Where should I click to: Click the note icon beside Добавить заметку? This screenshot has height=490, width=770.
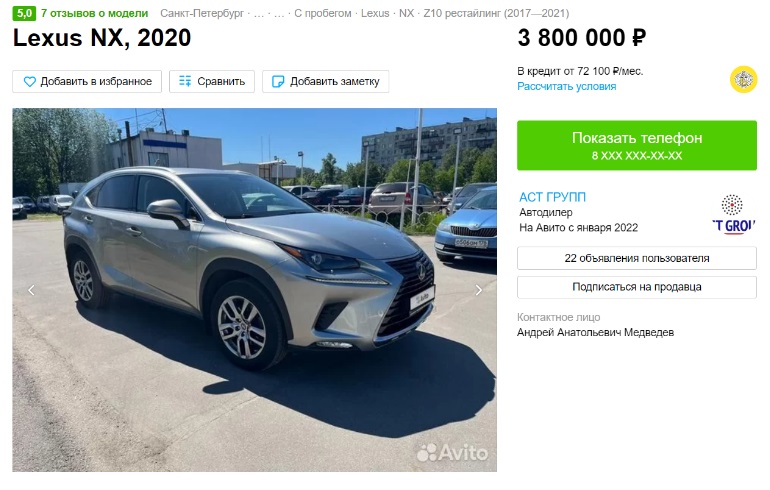coord(278,82)
